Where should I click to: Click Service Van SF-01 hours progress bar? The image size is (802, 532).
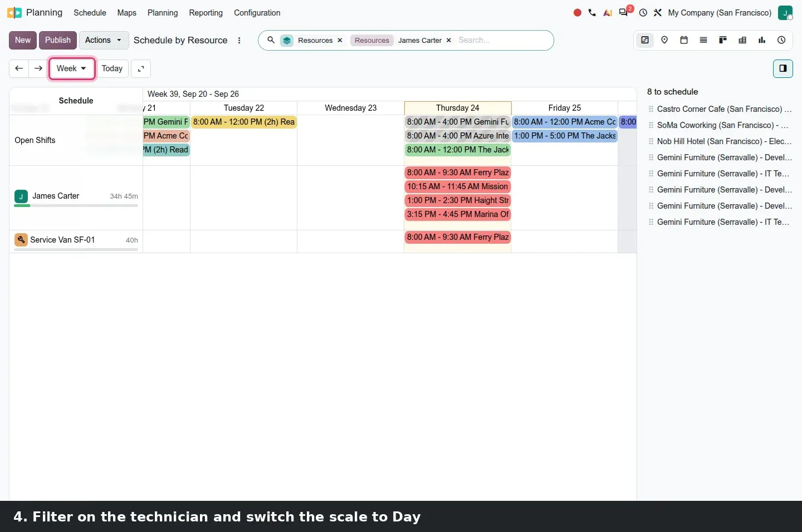(x=76, y=249)
